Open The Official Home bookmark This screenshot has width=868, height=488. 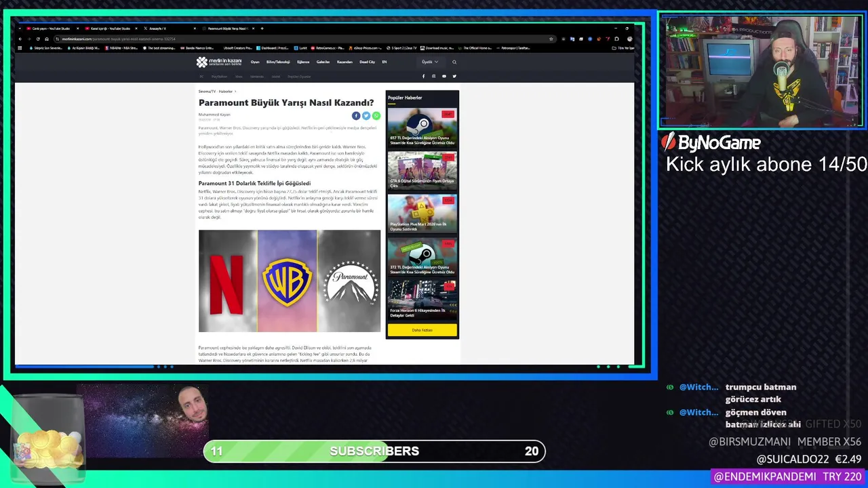coord(477,48)
